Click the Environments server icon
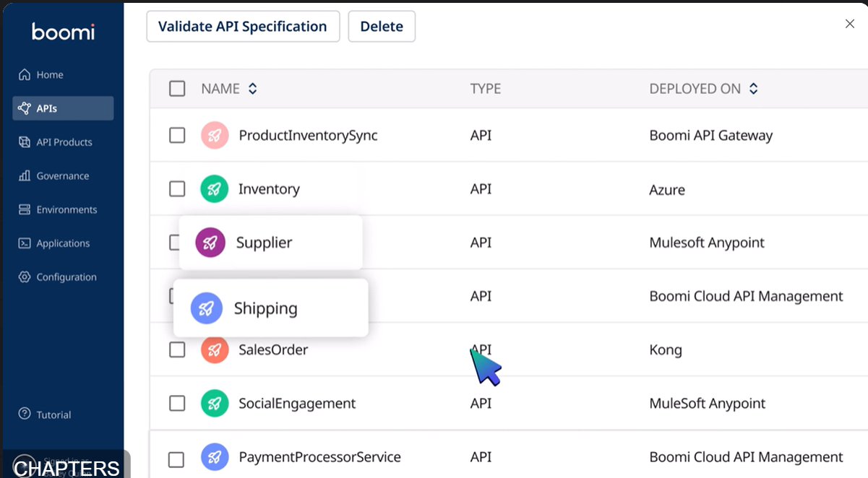This screenshot has width=868, height=478. pyautogui.click(x=25, y=209)
